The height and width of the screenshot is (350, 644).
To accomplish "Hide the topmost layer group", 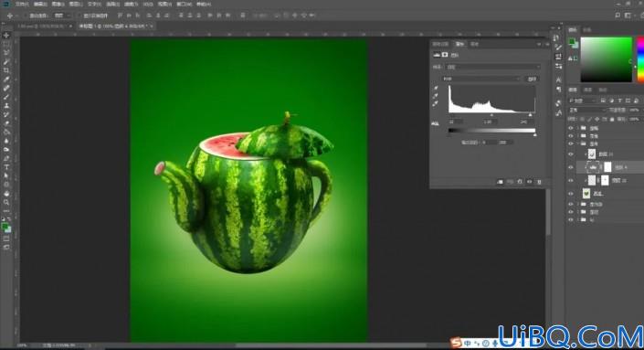I will click(571, 128).
